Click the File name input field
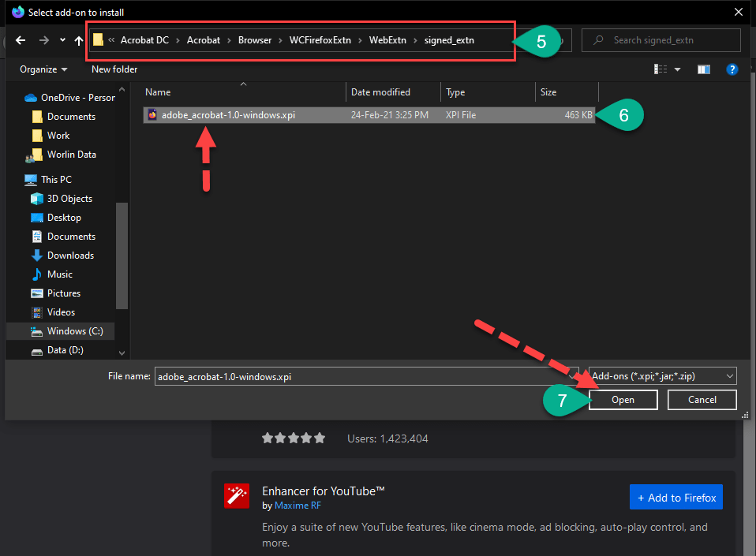 366,376
